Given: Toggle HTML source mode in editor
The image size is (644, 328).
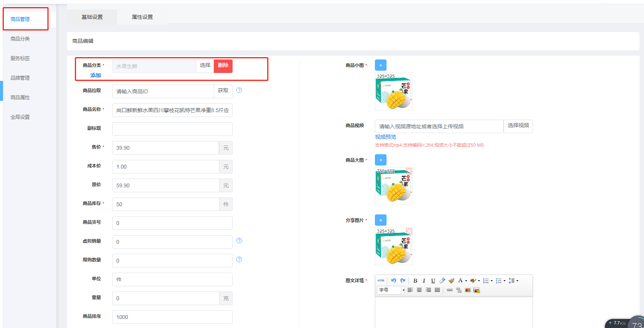Looking at the screenshot, I should (x=381, y=281).
